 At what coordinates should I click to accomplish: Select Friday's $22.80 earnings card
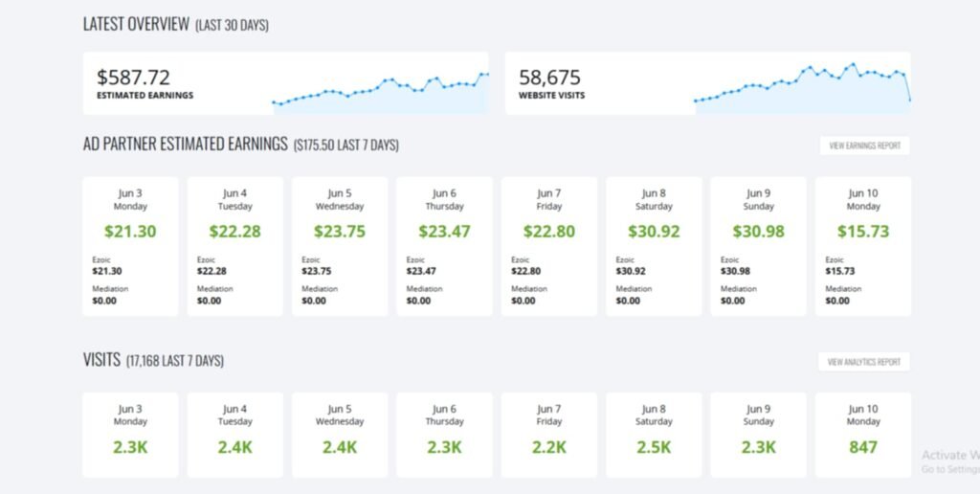tap(549, 245)
